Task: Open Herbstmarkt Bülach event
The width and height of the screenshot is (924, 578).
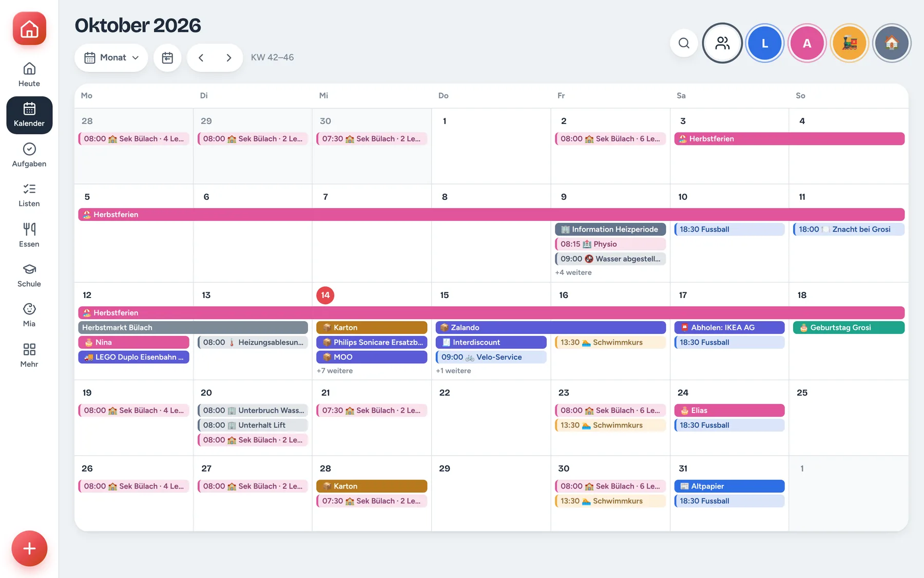Action: coord(193,327)
